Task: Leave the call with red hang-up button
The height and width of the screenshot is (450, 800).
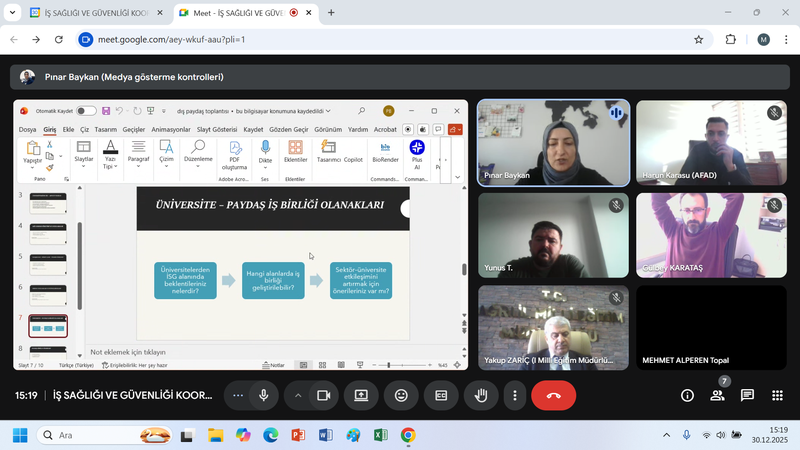Action: pyautogui.click(x=553, y=395)
